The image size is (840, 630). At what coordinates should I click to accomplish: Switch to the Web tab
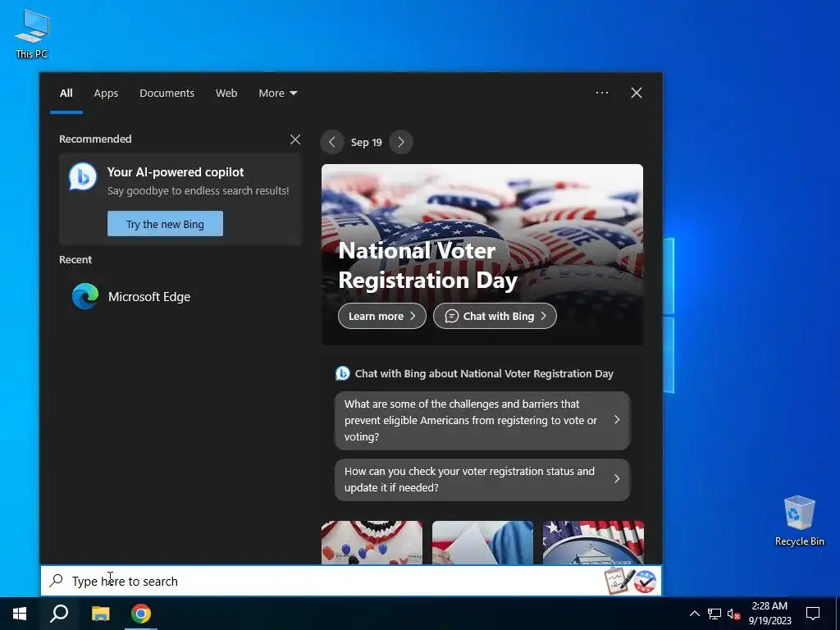[226, 94]
